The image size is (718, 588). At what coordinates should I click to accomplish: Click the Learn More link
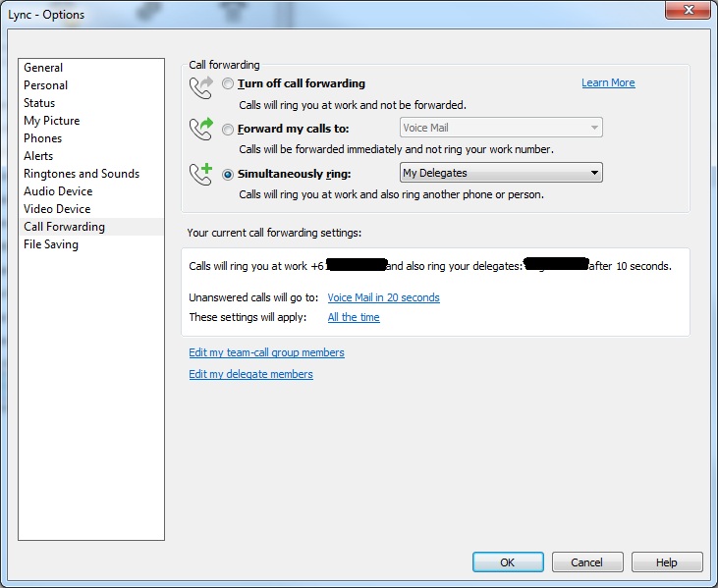[x=608, y=82]
